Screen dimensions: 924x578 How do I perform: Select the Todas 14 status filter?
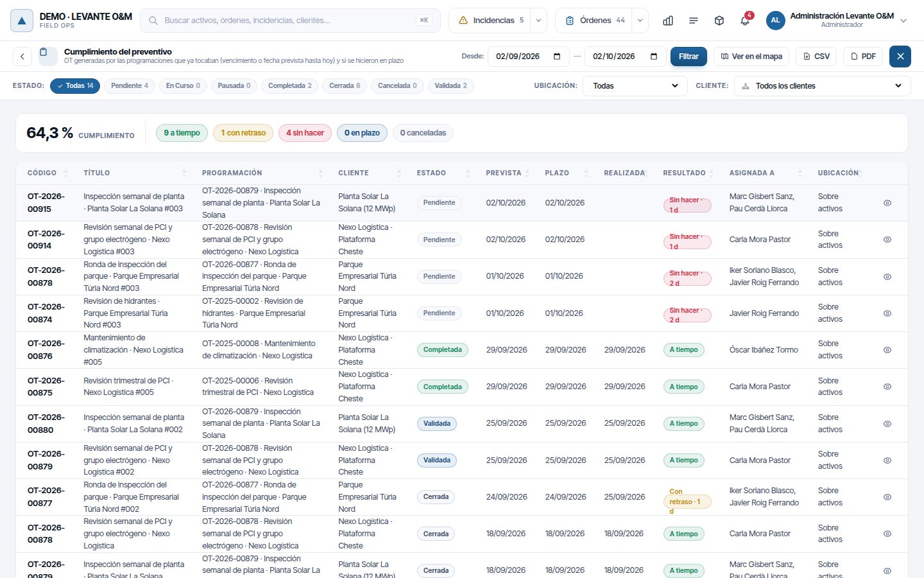coord(75,85)
